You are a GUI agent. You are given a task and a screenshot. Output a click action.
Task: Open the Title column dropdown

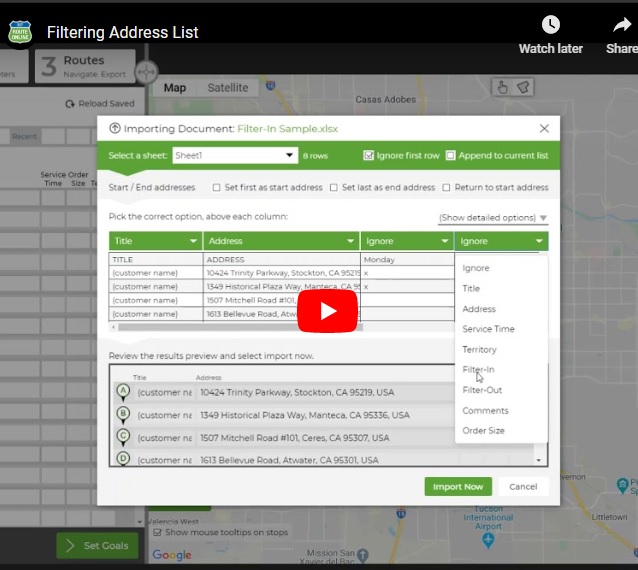pyautogui.click(x=155, y=241)
